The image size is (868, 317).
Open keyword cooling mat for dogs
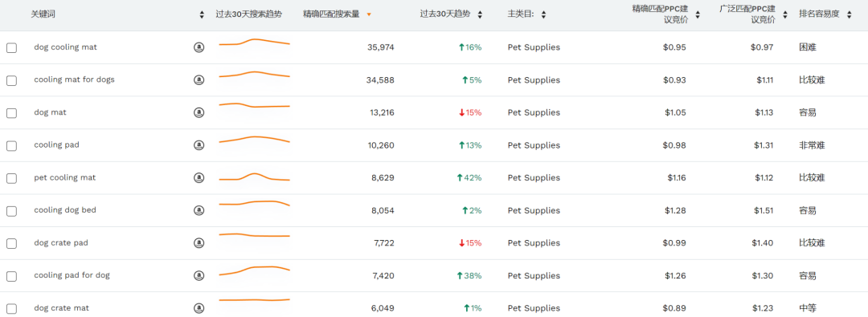click(x=74, y=79)
